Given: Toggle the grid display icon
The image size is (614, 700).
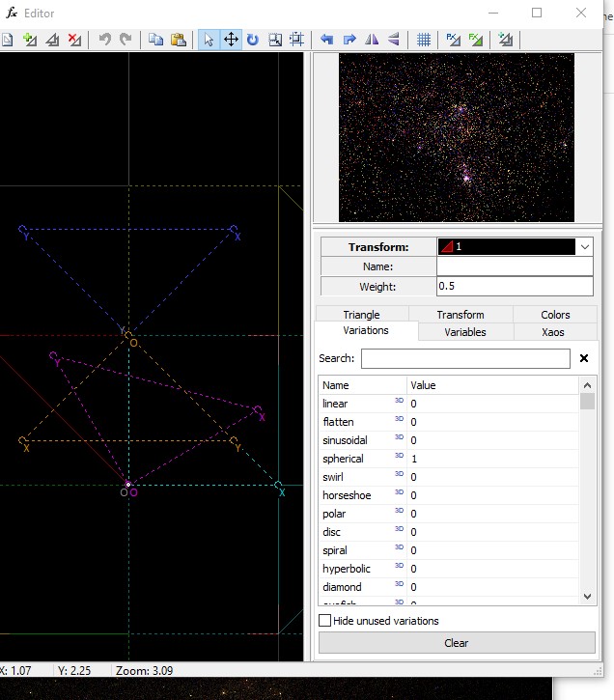Looking at the screenshot, I should point(423,40).
